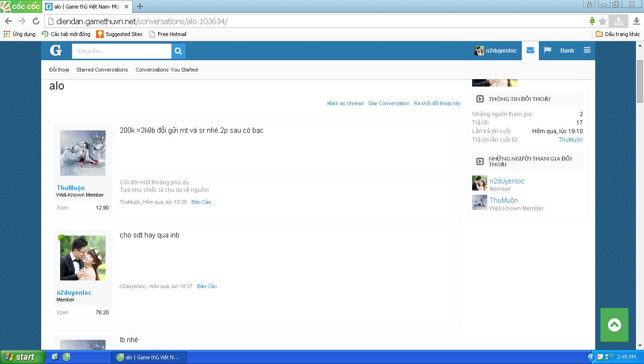Click Xzen value 76.20

pos(102,312)
